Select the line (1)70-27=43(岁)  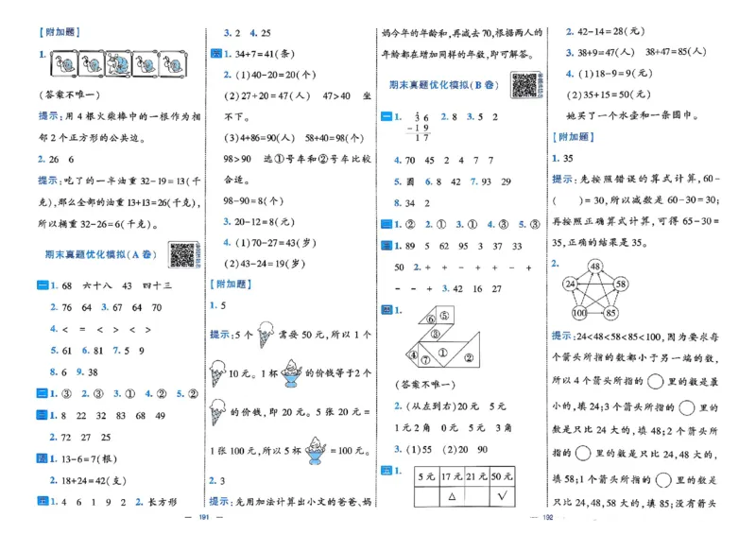(x=276, y=243)
